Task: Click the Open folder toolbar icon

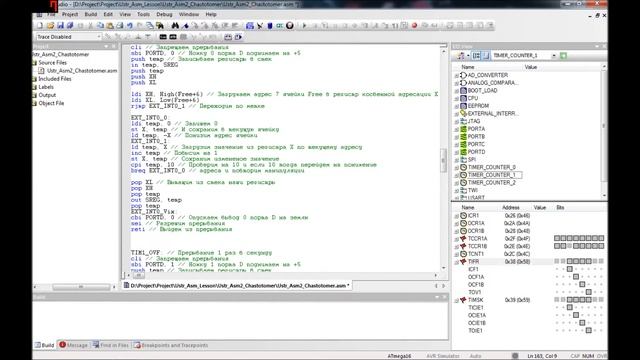Action: [x=50, y=26]
